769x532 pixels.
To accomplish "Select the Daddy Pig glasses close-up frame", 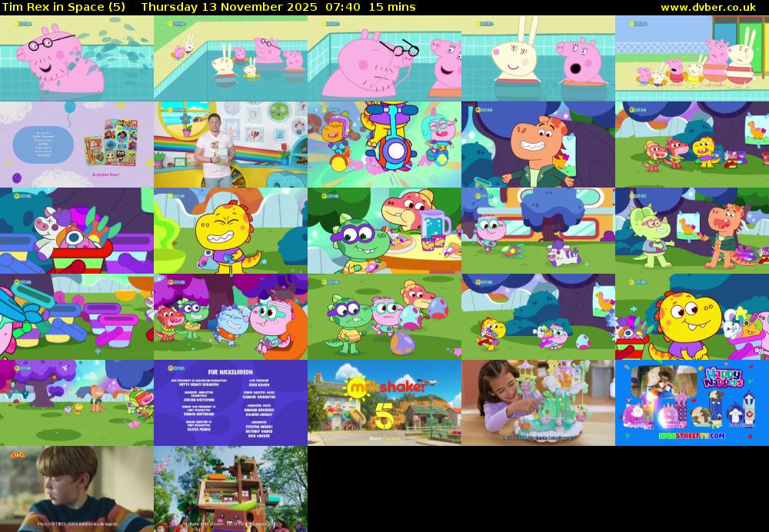I will [384, 58].
